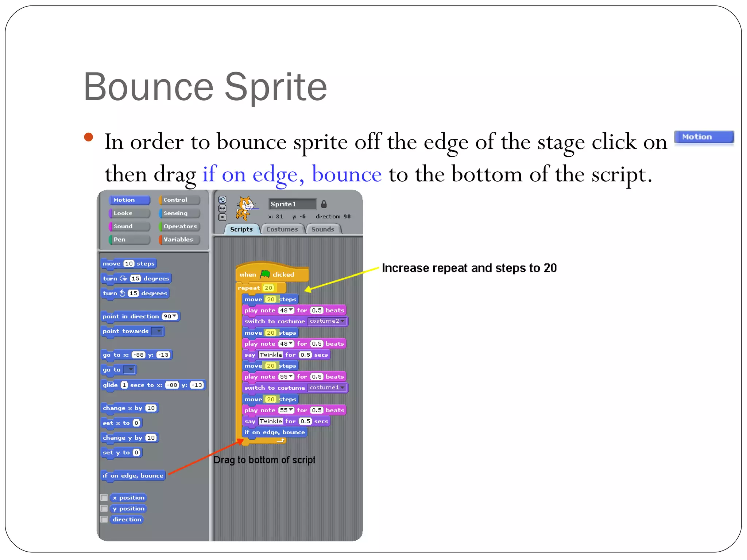Screen dimensions: 747x560
Task: Open the point in direction 90 dropdown
Action: (x=174, y=316)
